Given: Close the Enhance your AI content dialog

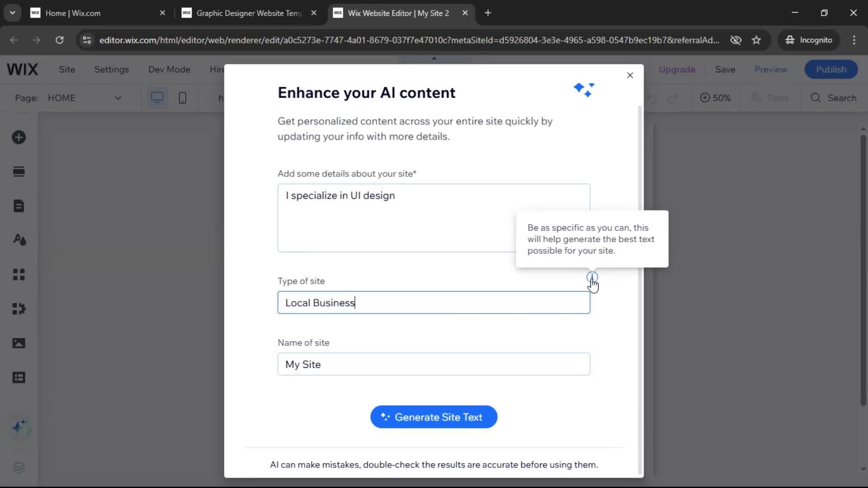Looking at the screenshot, I should click(630, 75).
